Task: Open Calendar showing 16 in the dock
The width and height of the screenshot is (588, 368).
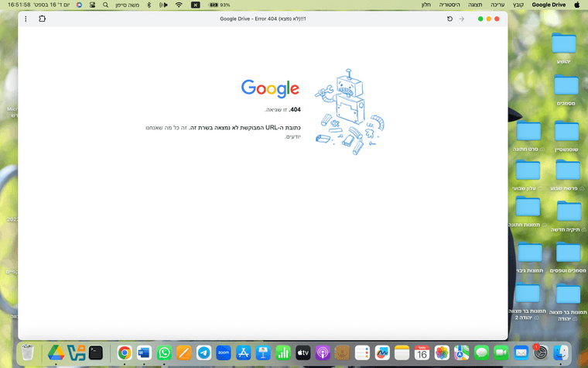Action: [x=422, y=353]
